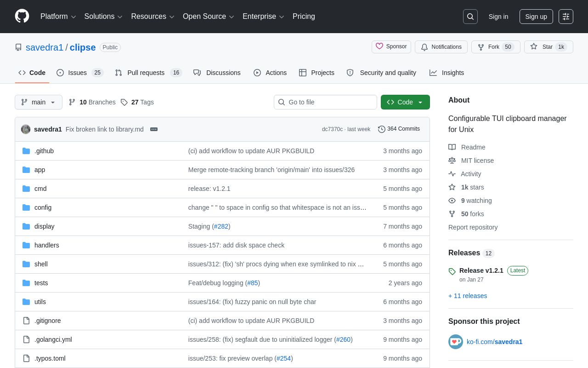Focus the Go to file search field

(x=325, y=102)
